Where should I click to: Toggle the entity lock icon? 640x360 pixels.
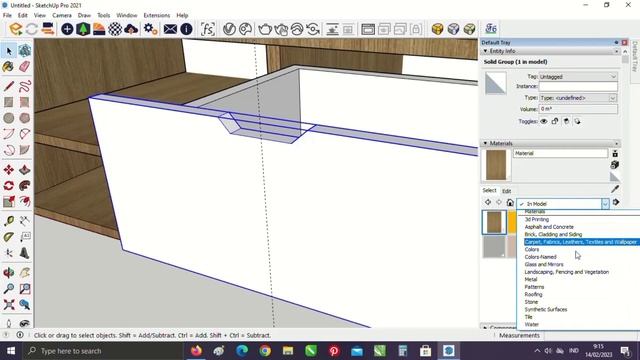(555, 121)
